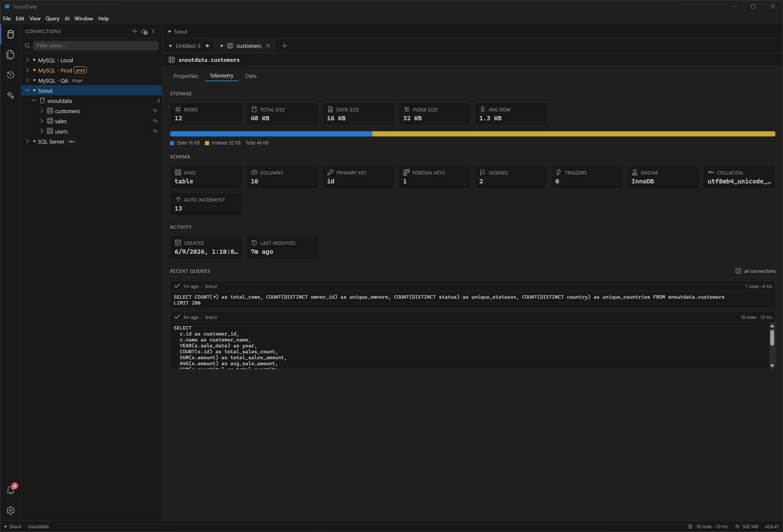Viewport: 783px width, 532px height.
Task: Click the cloud connection icon
Action: (x=144, y=31)
